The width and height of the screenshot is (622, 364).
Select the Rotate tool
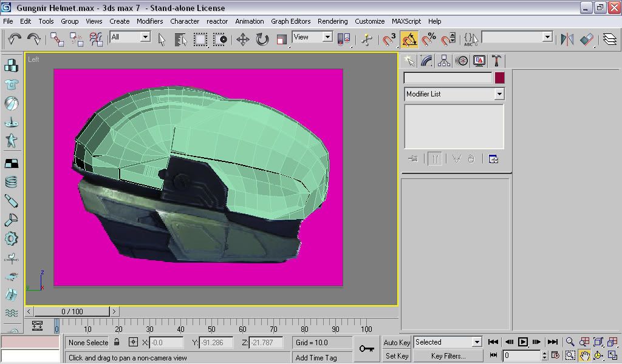tap(262, 39)
